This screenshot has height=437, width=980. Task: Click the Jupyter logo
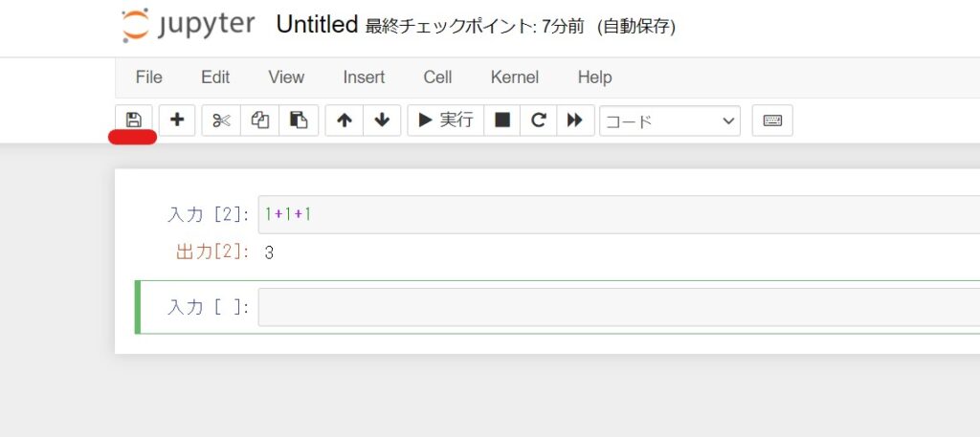click(x=189, y=26)
